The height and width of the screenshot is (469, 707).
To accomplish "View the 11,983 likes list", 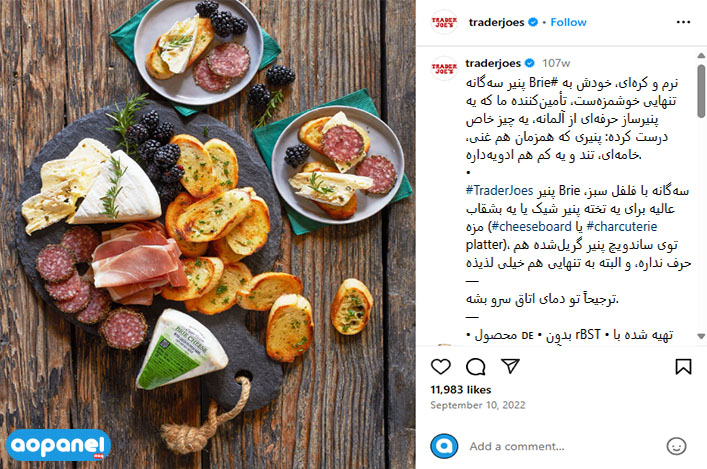I will (x=460, y=390).
